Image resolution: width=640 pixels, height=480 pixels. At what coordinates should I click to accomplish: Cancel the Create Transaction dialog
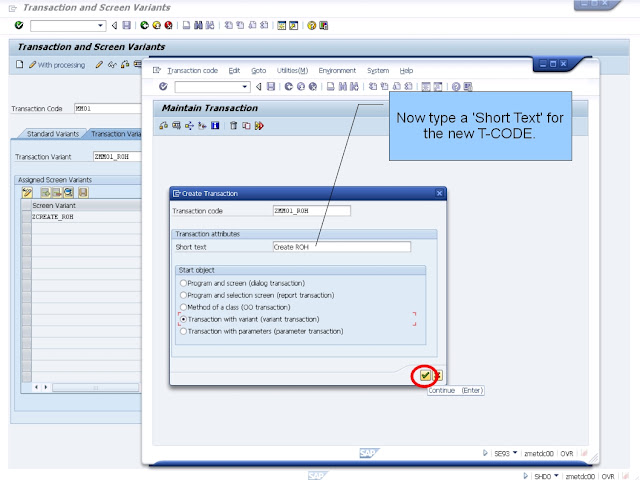438,375
